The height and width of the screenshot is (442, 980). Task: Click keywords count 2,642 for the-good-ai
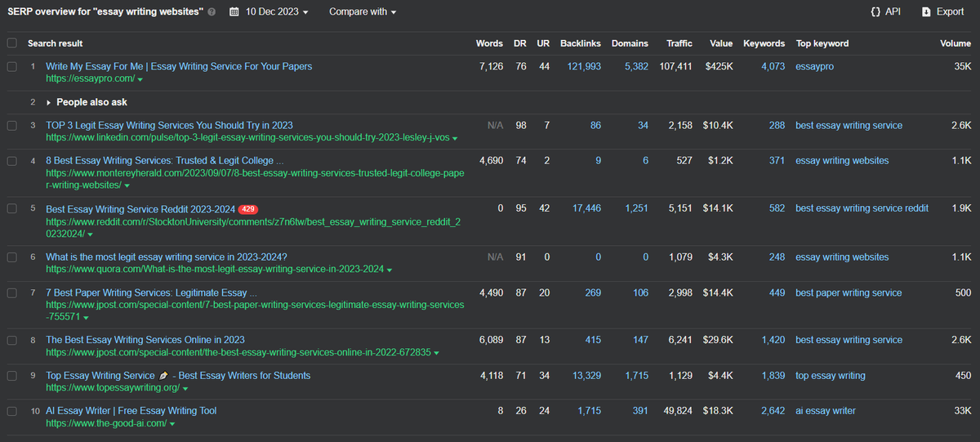point(773,411)
